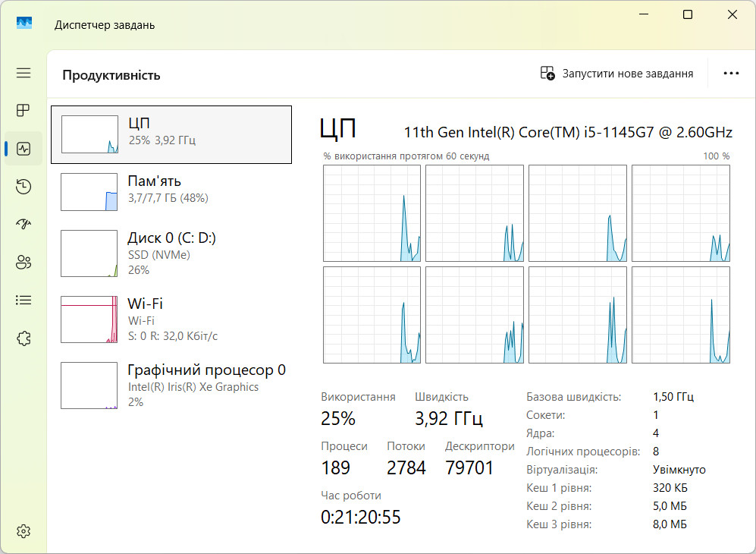Click the Швидкість 3,92 ГГц value
The image size is (756, 554).
coord(449,418)
